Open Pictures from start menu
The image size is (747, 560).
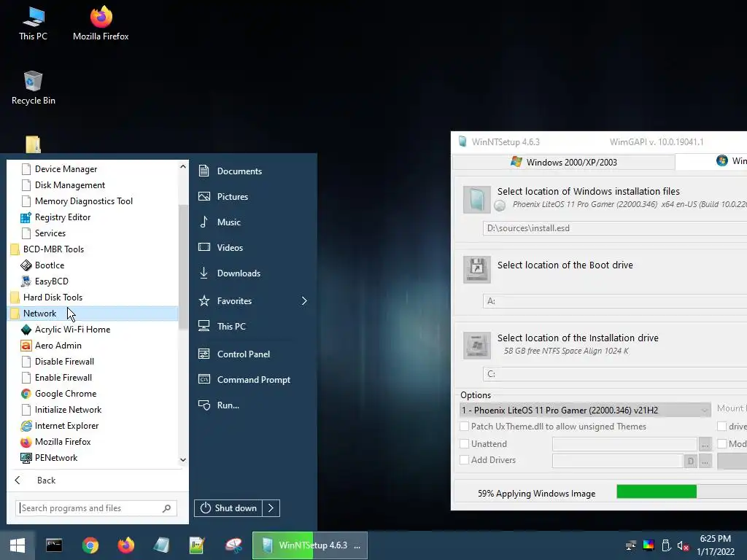click(x=223, y=197)
